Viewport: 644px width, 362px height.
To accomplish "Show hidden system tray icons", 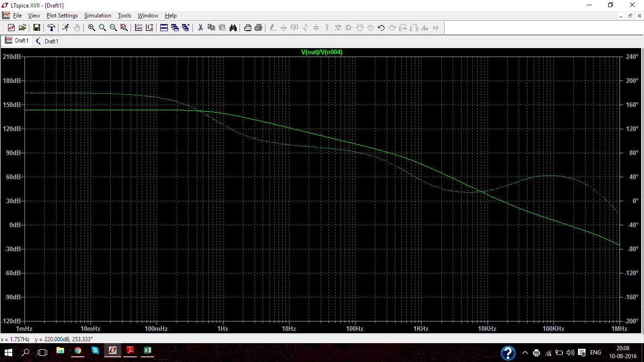I will (x=525, y=353).
